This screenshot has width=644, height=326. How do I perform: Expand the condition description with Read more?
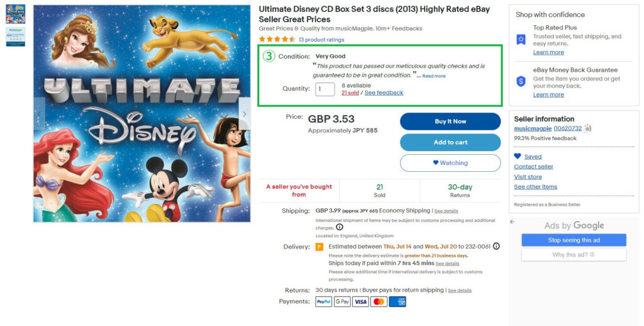click(x=434, y=76)
